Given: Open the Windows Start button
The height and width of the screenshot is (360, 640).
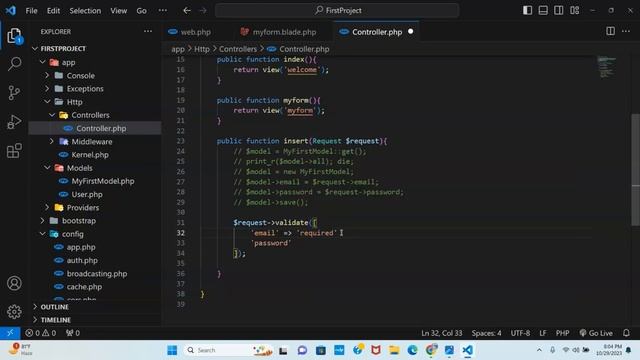Looking at the screenshot, I should pos(172,350).
